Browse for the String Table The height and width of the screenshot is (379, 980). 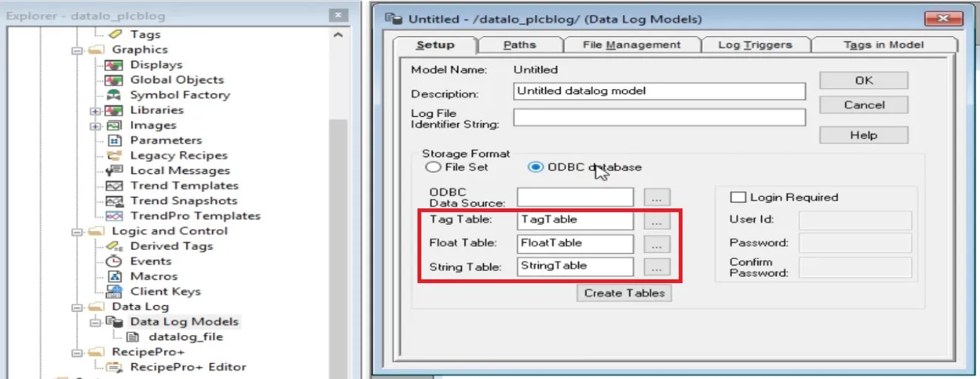click(658, 267)
